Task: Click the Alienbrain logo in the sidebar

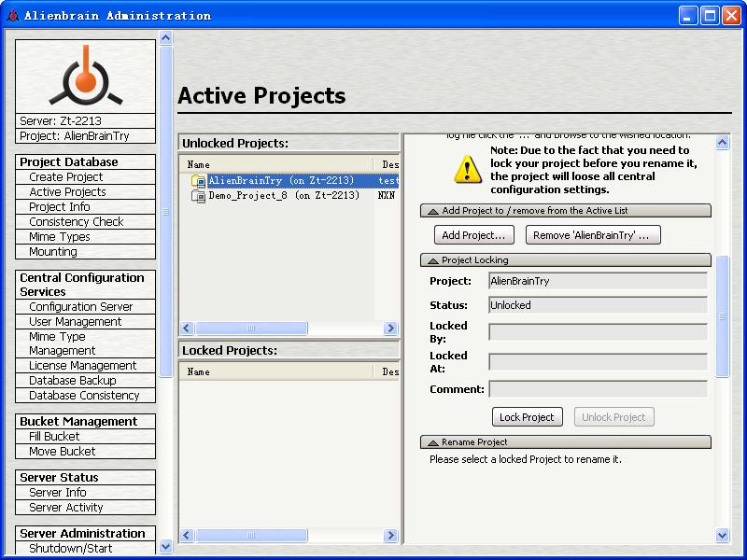Action: pyautogui.click(x=86, y=77)
